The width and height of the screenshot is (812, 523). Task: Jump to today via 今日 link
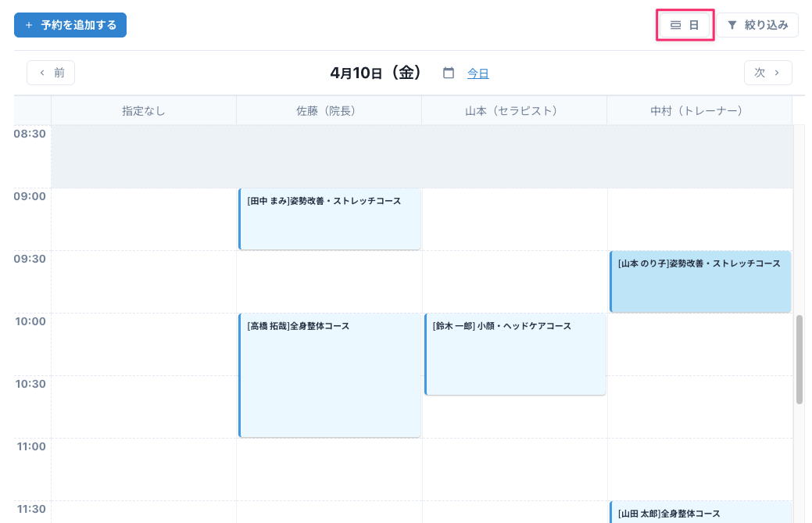pyautogui.click(x=478, y=73)
